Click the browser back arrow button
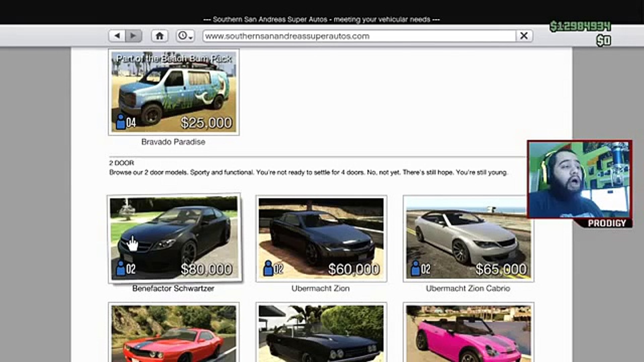 [117, 36]
